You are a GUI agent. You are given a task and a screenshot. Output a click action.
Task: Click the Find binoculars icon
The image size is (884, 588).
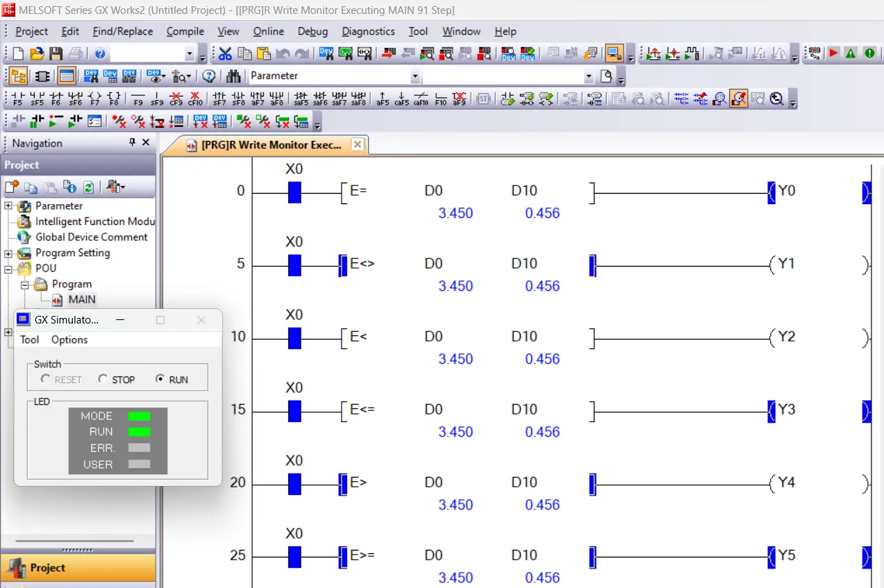click(233, 76)
